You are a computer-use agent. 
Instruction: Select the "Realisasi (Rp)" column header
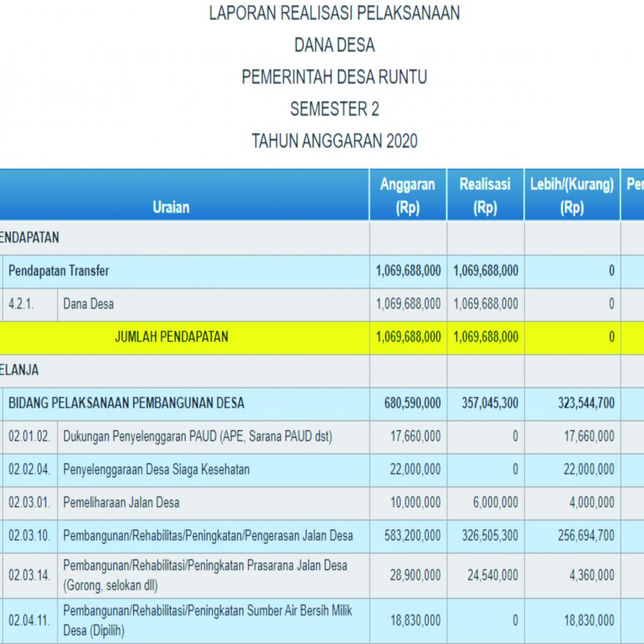click(485, 195)
